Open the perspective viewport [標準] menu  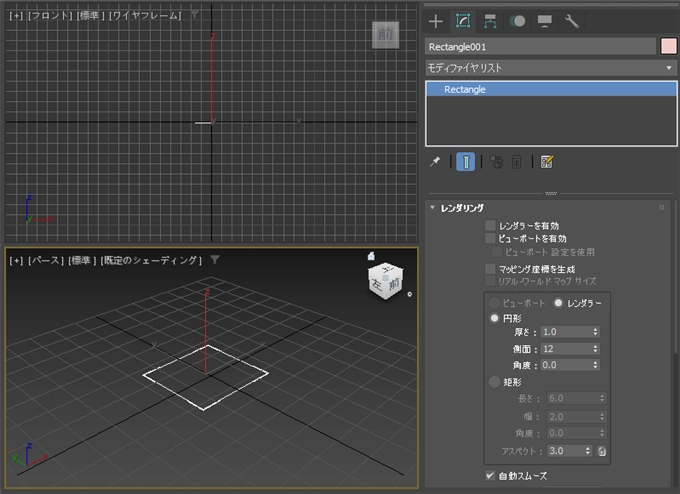(x=82, y=260)
